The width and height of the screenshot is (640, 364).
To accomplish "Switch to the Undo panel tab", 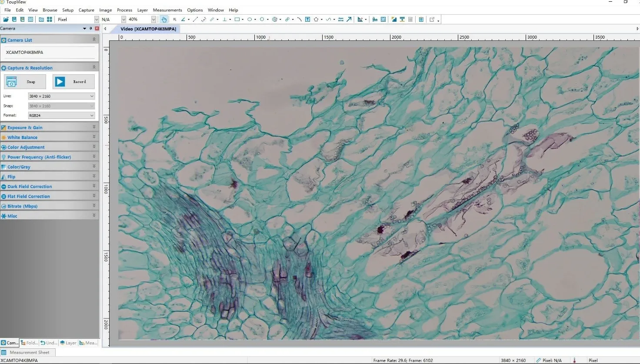I will click(x=49, y=343).
